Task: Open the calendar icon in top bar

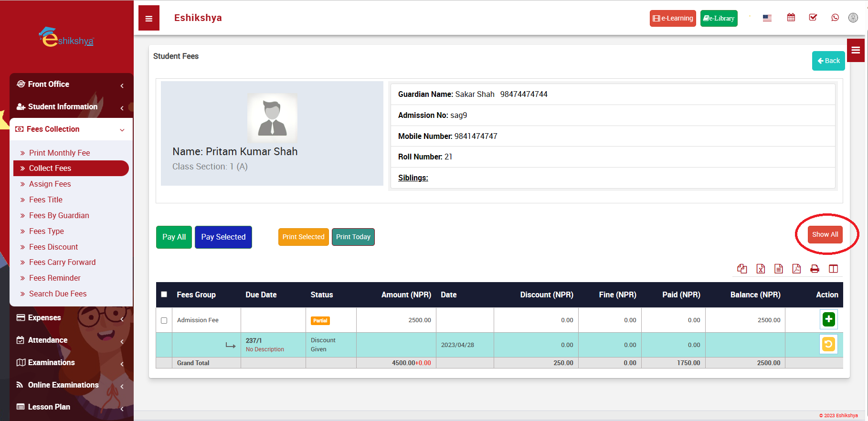Action: pos(791,18)
